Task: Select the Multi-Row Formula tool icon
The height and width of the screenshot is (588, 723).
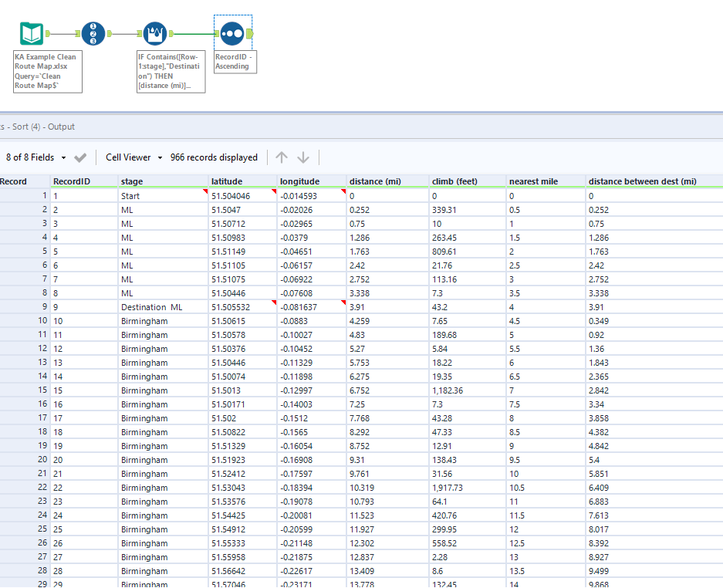Action: coord(155,33)
